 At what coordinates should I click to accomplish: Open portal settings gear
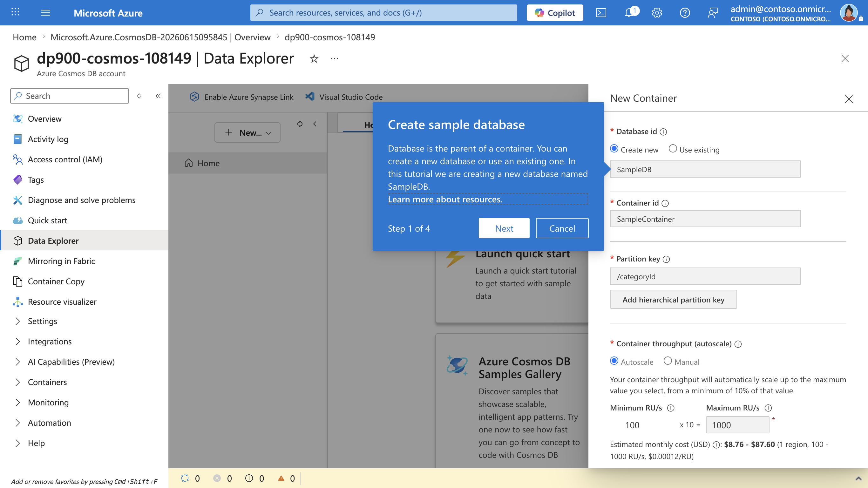click(657, 13)
